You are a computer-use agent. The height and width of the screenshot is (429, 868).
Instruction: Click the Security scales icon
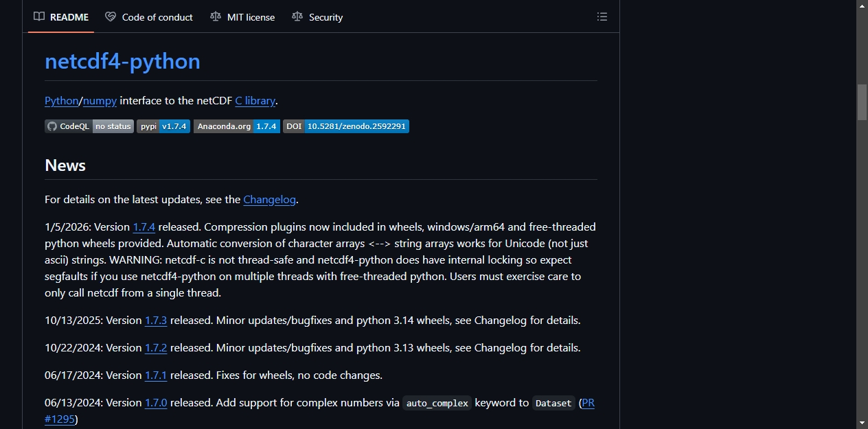(297, 16)
